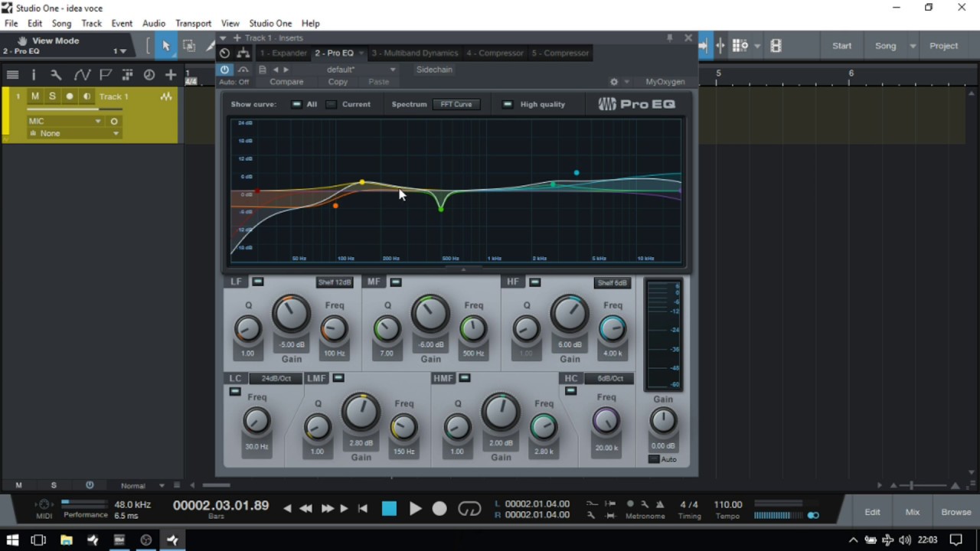Open Track 1 MIC input dropdown
This screenshot has width=980, height=551.
click(64, 121)
